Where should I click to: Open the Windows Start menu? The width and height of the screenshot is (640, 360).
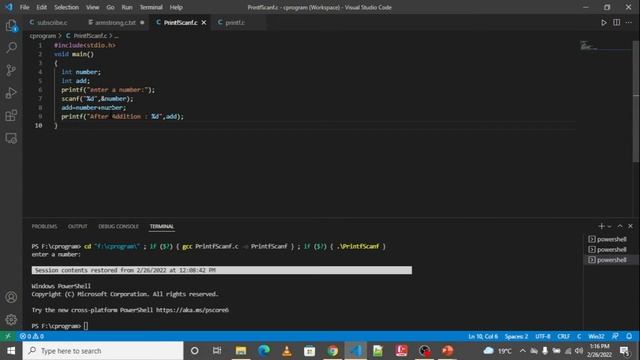point(11,351)
